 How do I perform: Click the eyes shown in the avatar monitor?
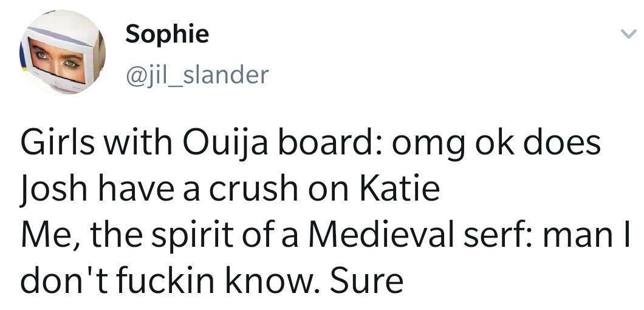57,60
